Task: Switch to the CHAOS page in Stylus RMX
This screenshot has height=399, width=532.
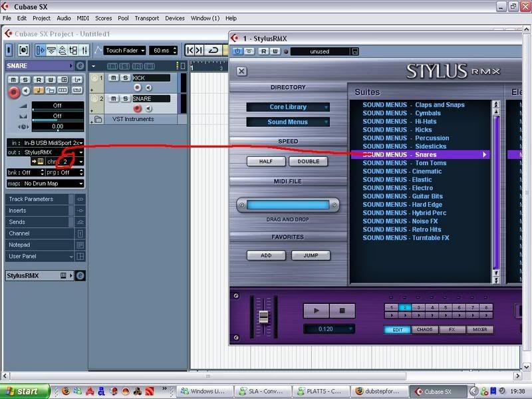Action: 424,329
